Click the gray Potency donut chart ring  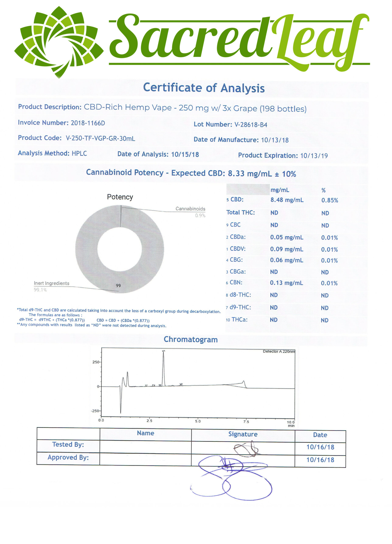pyautogui.click(x=86, y=249)
